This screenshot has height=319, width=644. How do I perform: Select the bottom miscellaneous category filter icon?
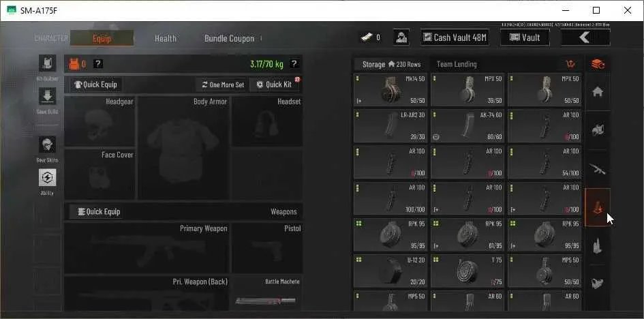(x=598, y=284)
